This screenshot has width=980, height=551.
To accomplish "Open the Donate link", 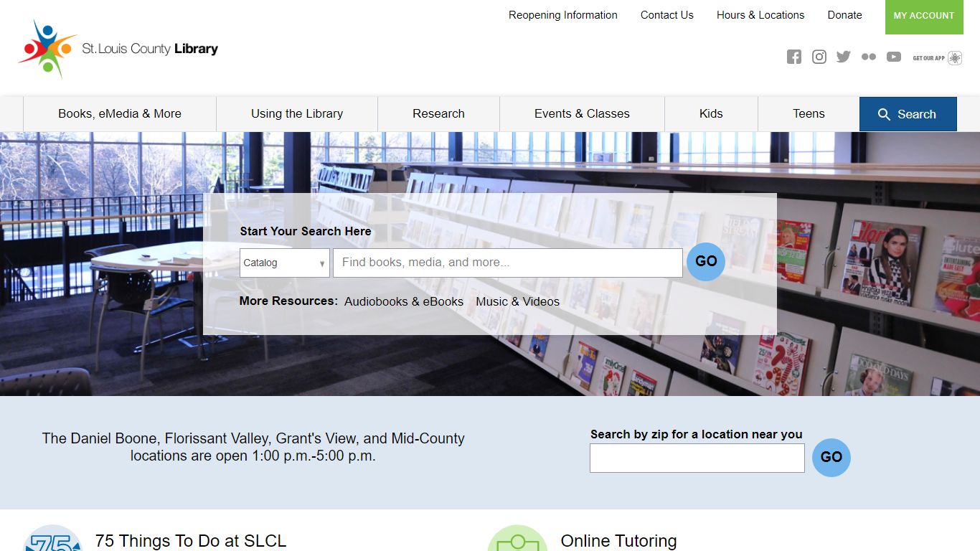I will point(845,15).
